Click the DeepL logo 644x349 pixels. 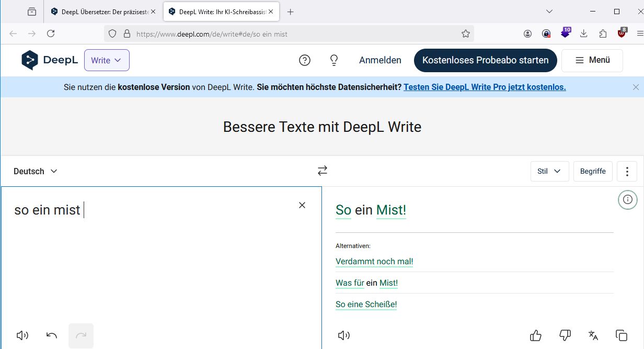50,60
